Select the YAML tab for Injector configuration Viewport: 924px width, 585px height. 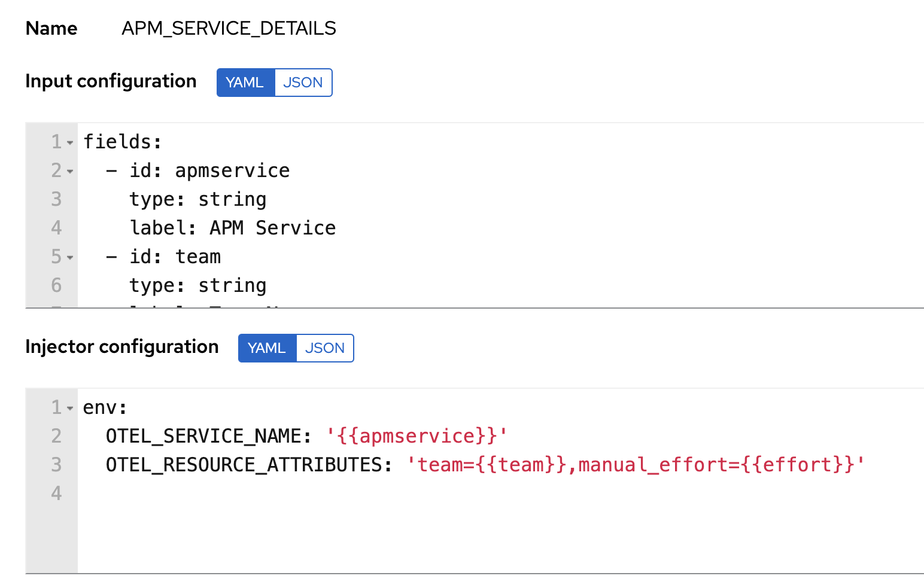(267, 348)
